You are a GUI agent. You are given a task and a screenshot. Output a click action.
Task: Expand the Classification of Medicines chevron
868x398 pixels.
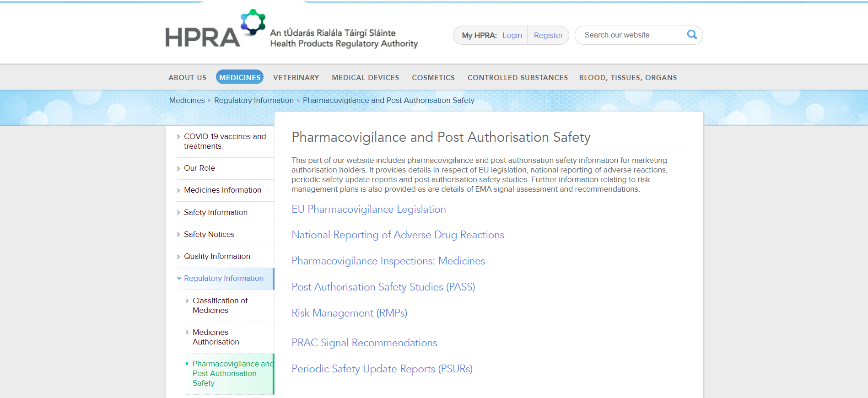click(187, 301)
